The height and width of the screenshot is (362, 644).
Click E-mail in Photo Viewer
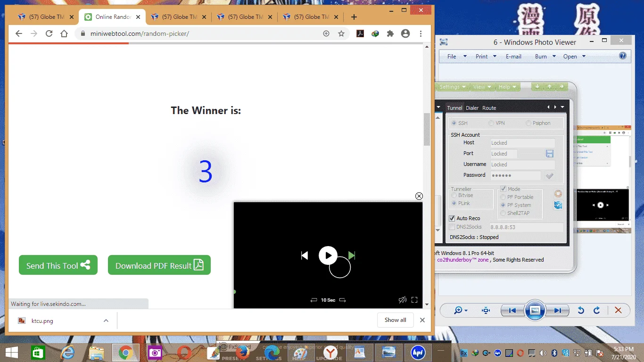pyautogui.click(x=513, y=56)
